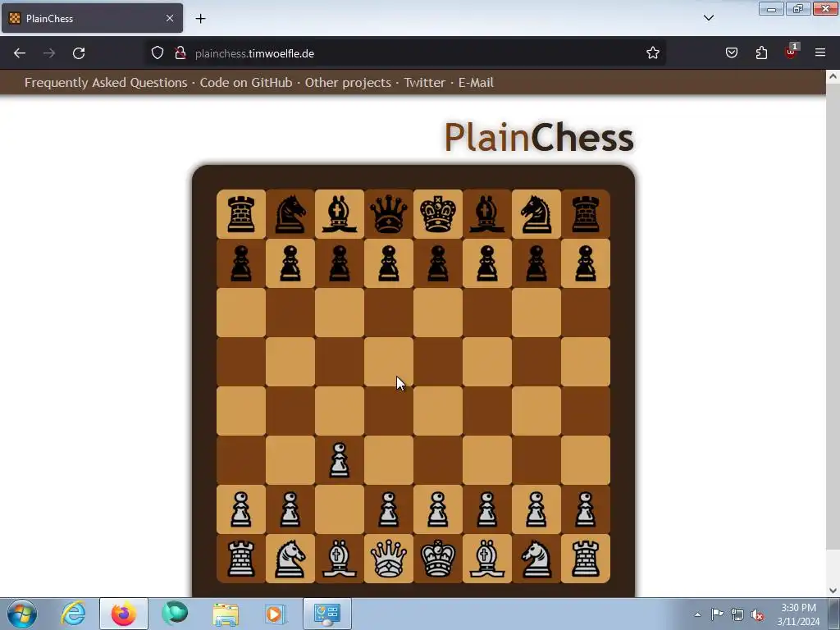Click the PlainChess title heading
The width and height of the screenshot is (840, 630).
click(539, 138)
